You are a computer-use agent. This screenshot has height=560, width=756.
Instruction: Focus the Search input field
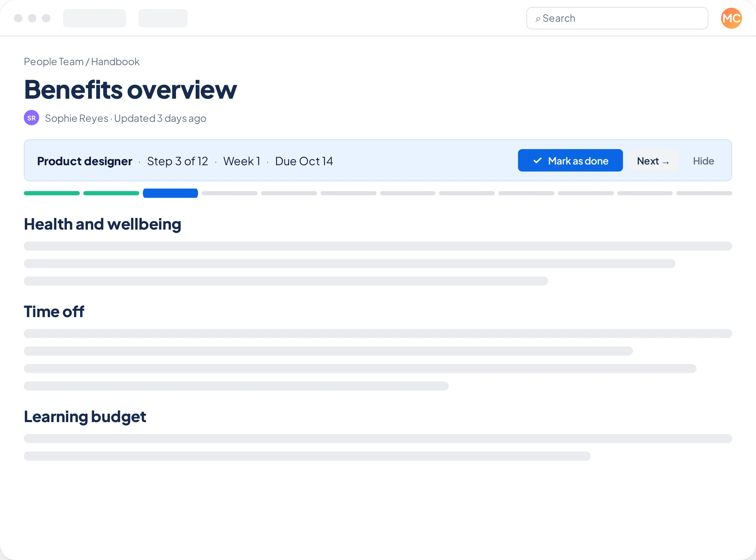coord(617,18)
